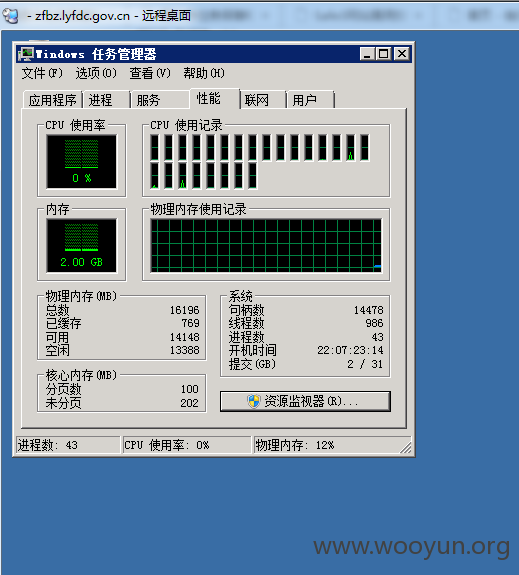
Task: Click the 物理内存使用记录 graph
Action: click(x=266, y=246)
